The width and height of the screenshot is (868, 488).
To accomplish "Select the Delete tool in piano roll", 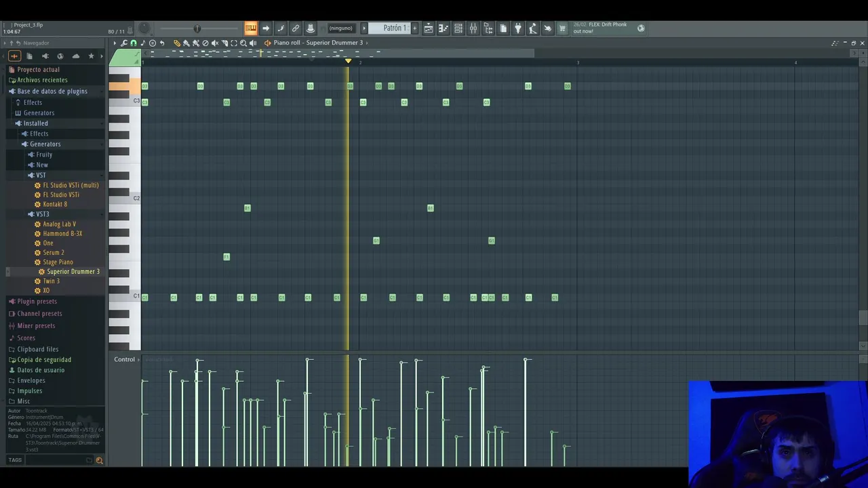I will (x=205, y=43).
